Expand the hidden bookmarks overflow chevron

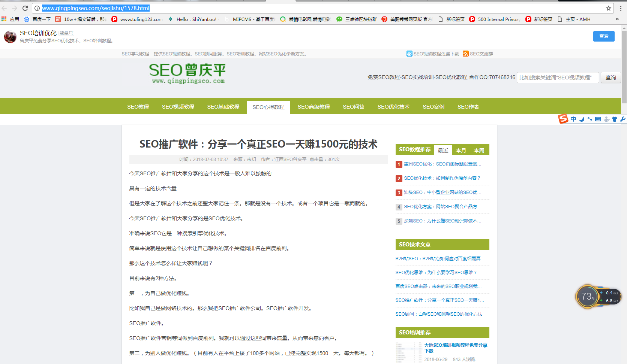point(617,19)
